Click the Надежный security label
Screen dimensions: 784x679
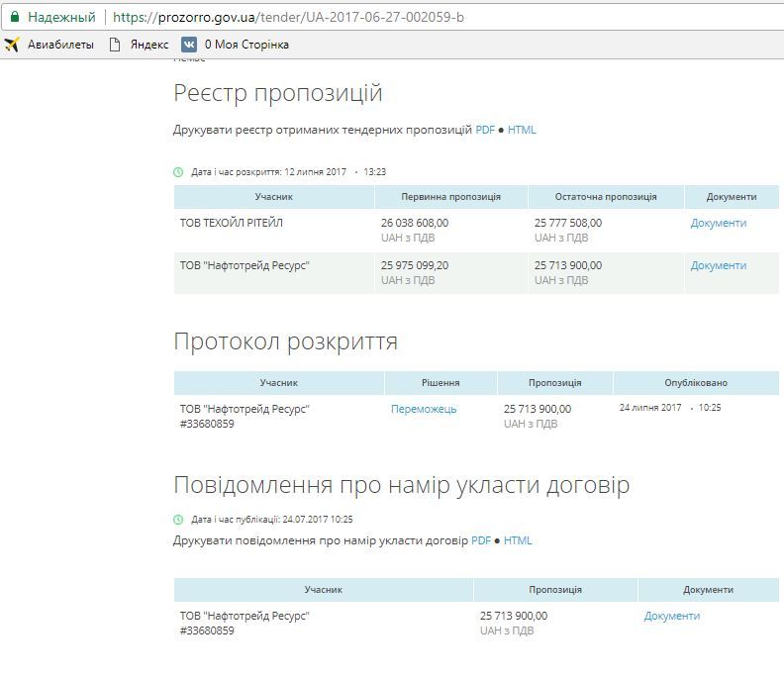point(61,17)
